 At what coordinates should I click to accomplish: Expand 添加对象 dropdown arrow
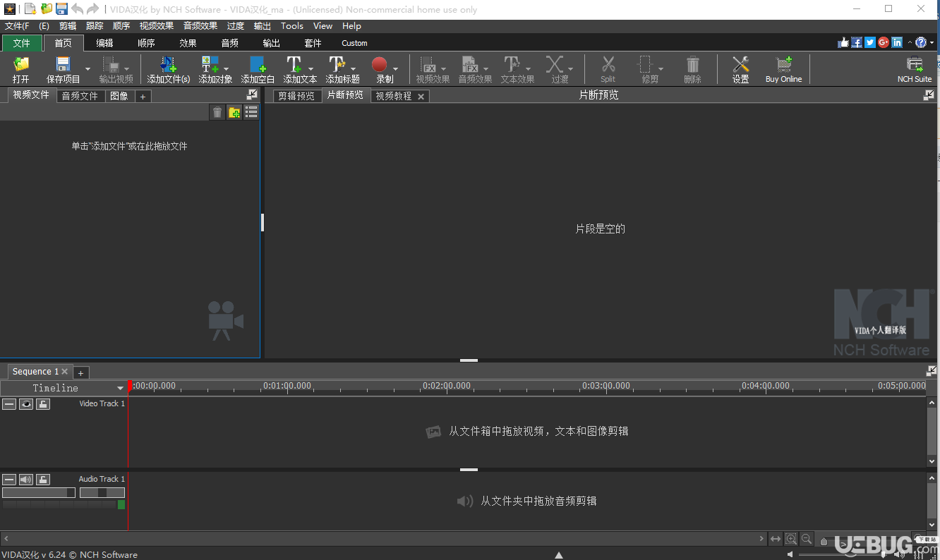226,69
